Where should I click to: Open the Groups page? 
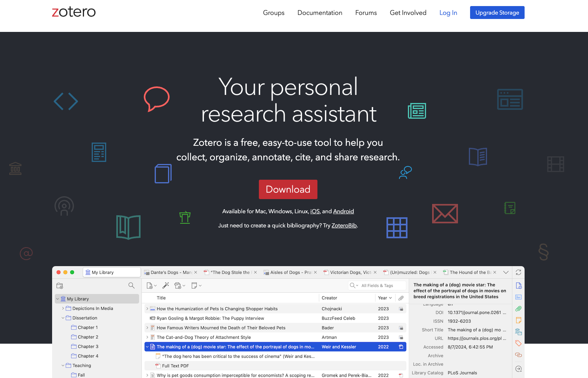pos(274,13)
